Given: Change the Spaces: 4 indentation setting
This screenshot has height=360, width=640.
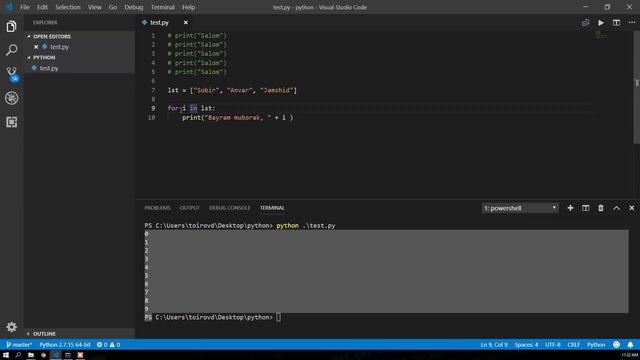Looking at the screenshot, I should pos(526,344).
